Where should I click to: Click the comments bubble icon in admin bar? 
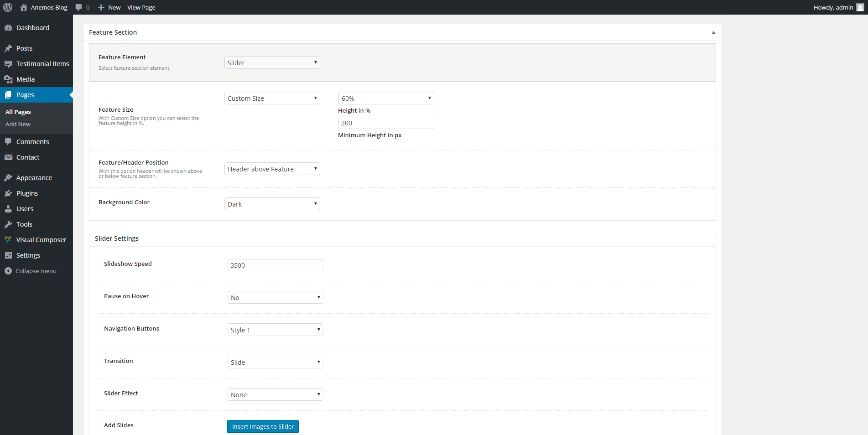(x=78, y=7)
